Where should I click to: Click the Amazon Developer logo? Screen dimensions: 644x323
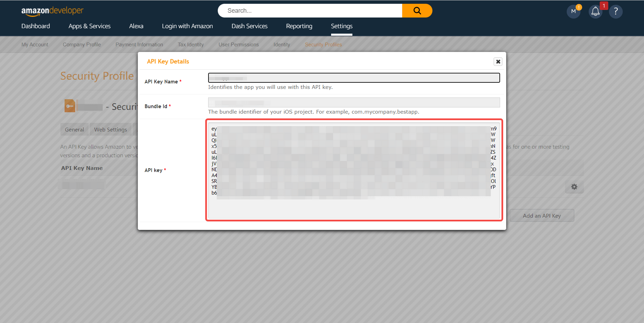(52, 11)
